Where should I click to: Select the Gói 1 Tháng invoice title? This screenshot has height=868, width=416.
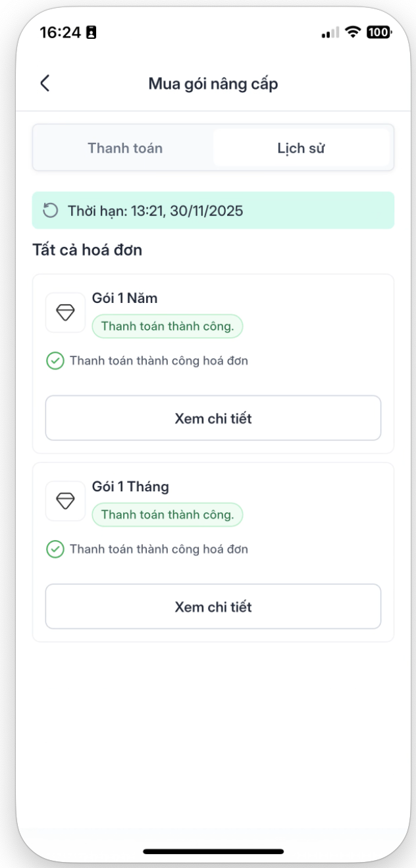click(130, 487)
